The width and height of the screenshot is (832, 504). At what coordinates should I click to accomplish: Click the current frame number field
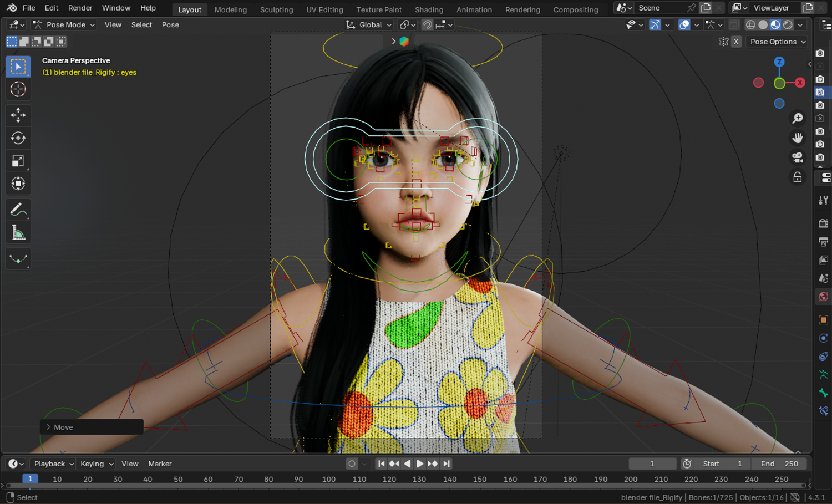(x=652, y=464)
